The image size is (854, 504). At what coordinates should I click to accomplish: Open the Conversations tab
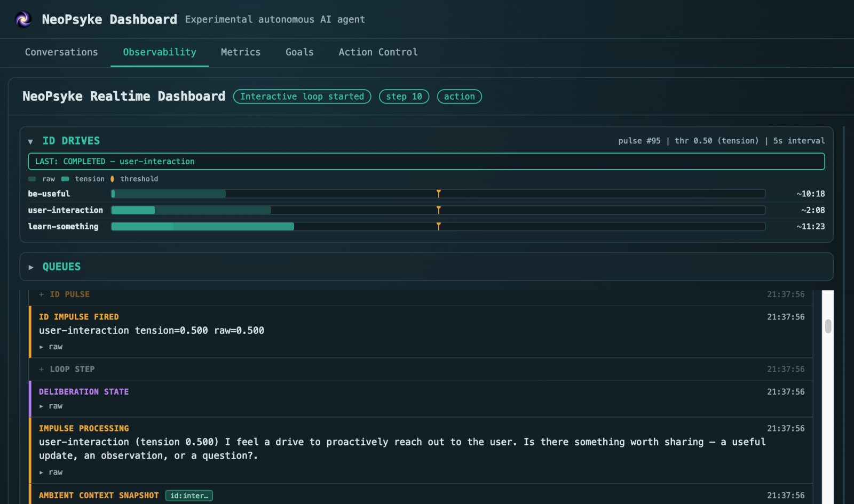(x=61, y=52)
